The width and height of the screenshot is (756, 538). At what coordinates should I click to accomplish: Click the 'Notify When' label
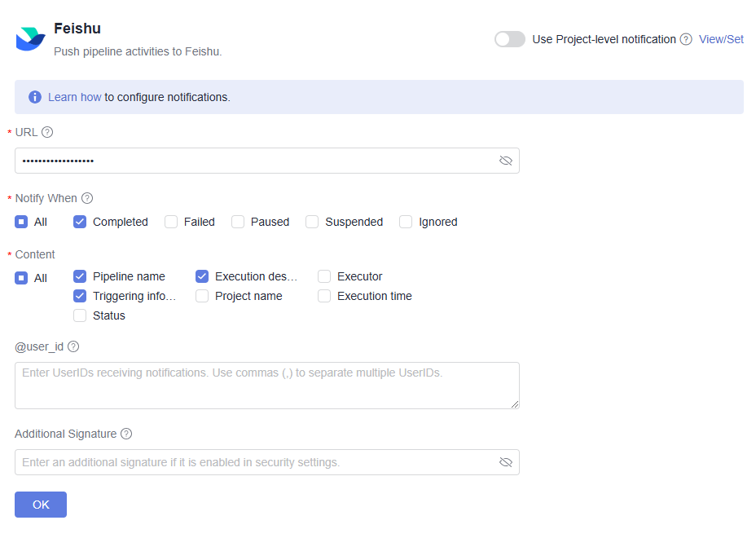(x=46, y=198)
